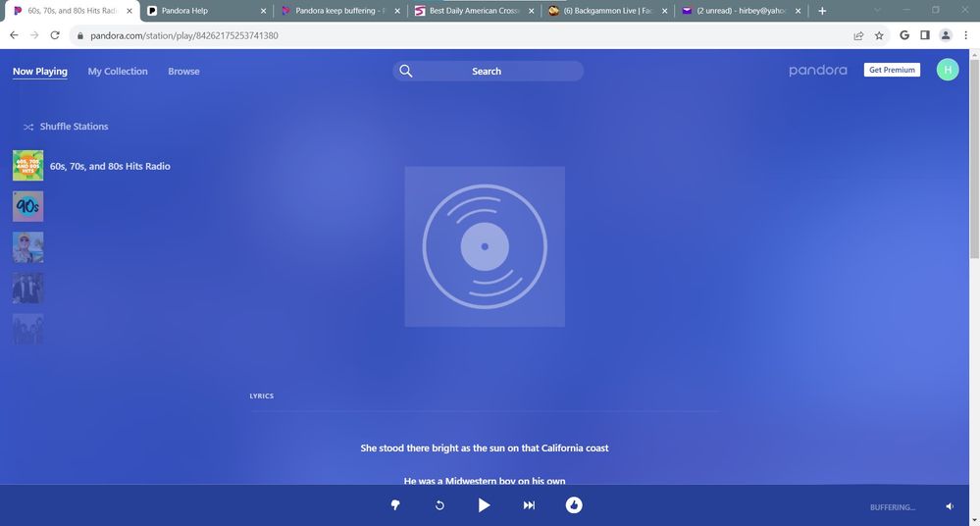Open the Browse page
980x526 pixels.
[x=183, y=72]
